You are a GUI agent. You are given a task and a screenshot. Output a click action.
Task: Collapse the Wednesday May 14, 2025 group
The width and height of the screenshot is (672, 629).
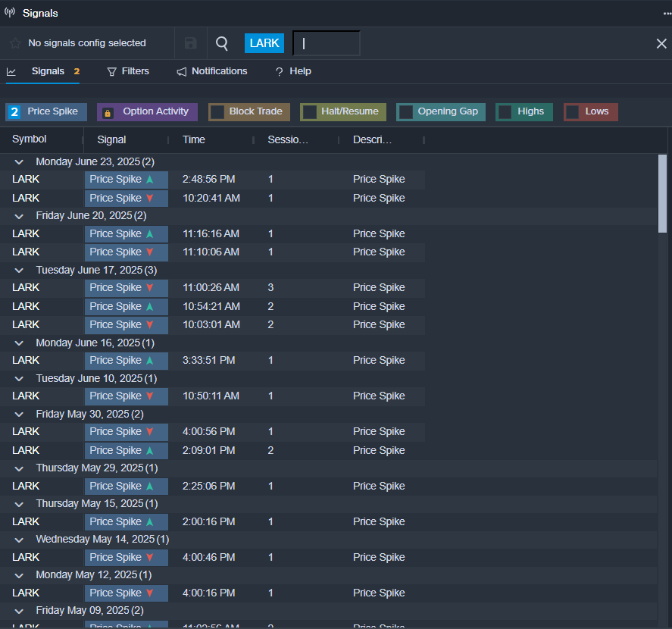coord(19,540)
